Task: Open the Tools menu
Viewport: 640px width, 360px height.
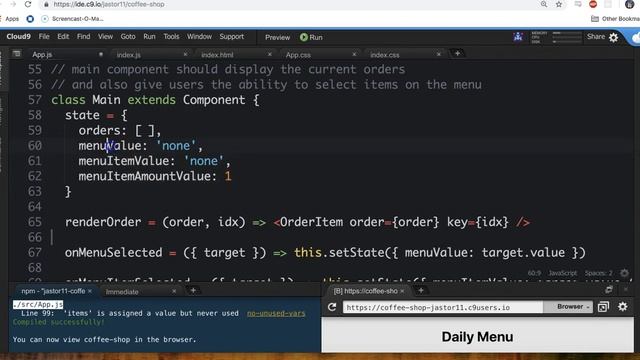Action: (171, 37)
